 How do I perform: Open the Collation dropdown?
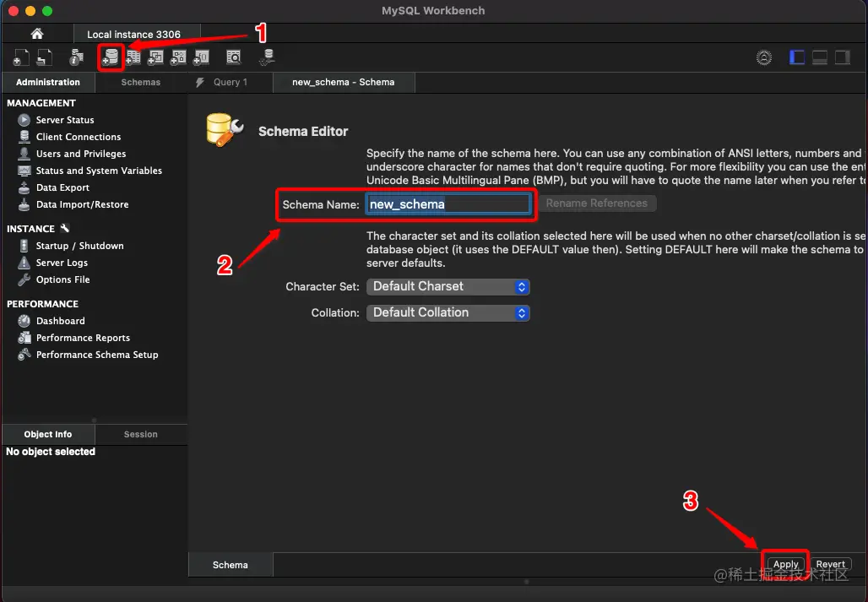coord(448,312)
